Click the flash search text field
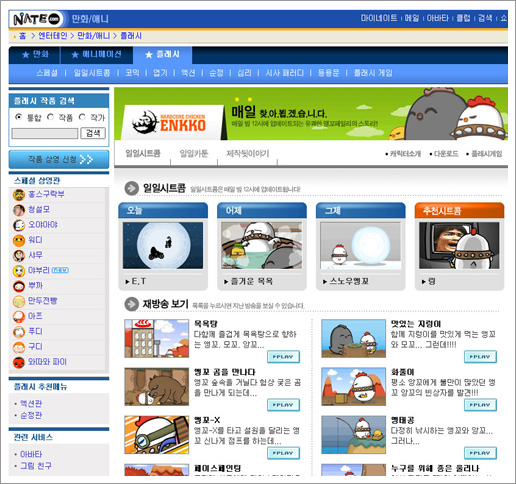 coord(45,134)
